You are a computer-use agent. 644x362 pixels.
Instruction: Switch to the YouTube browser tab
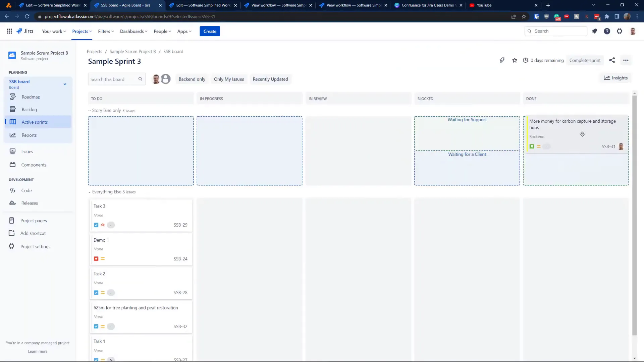pos(503,5)
